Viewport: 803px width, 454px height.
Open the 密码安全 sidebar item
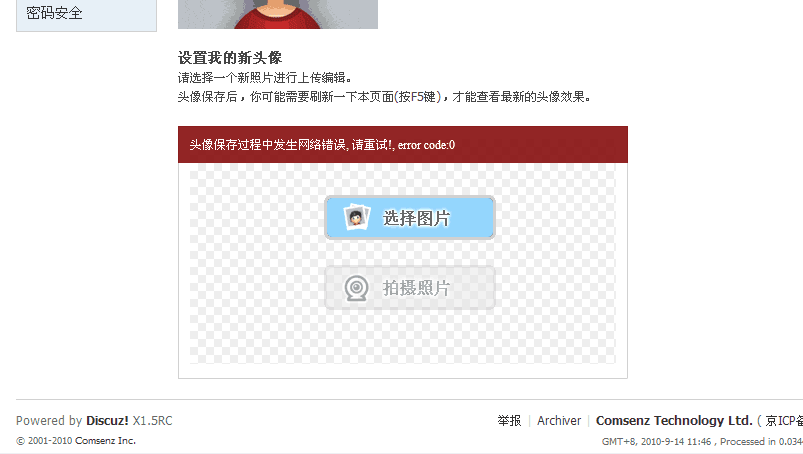(x=86, y=13)
